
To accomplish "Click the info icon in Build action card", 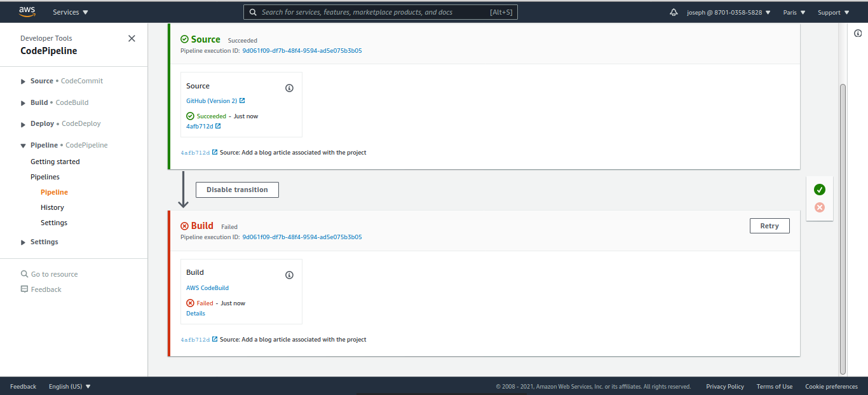I will 289,275.
